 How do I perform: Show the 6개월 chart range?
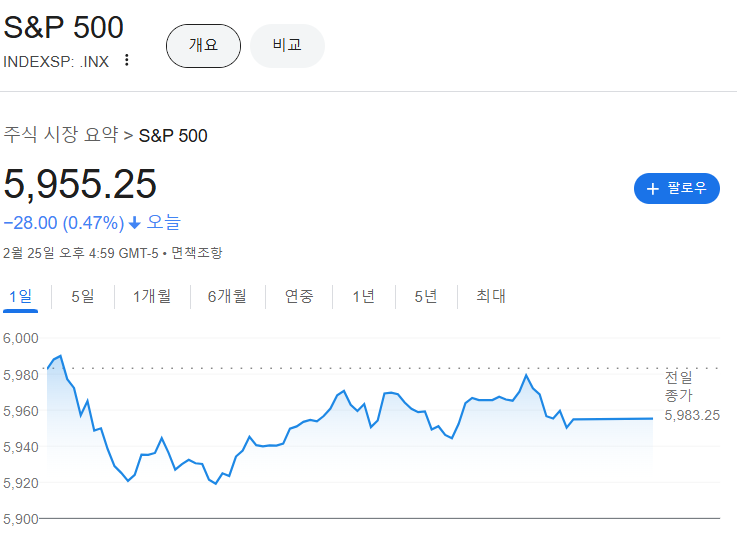tap(227, 296)
